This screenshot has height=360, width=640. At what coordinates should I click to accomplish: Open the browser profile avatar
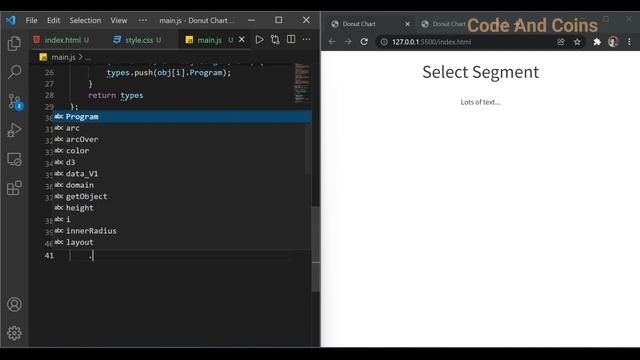(x=613, y=42)
